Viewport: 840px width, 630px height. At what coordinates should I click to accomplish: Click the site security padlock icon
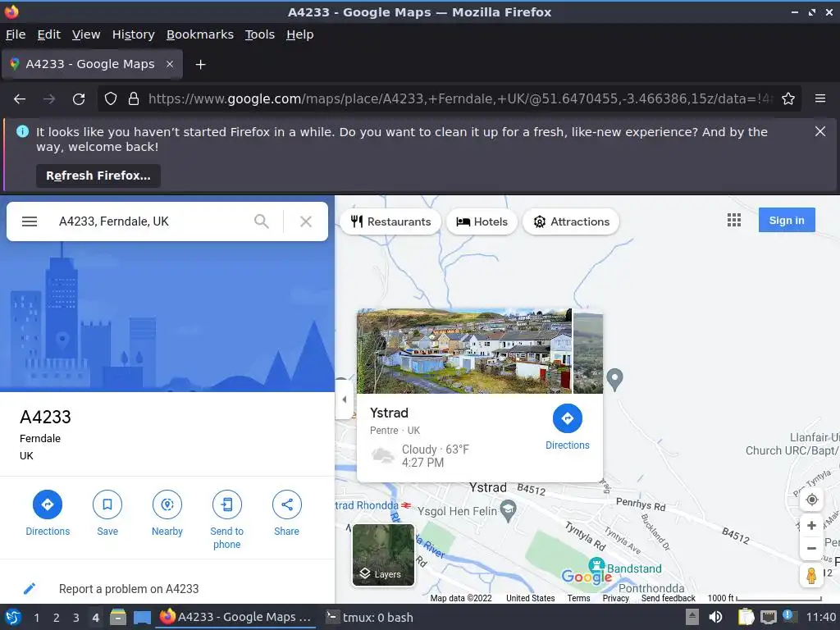tap(134, 99)
